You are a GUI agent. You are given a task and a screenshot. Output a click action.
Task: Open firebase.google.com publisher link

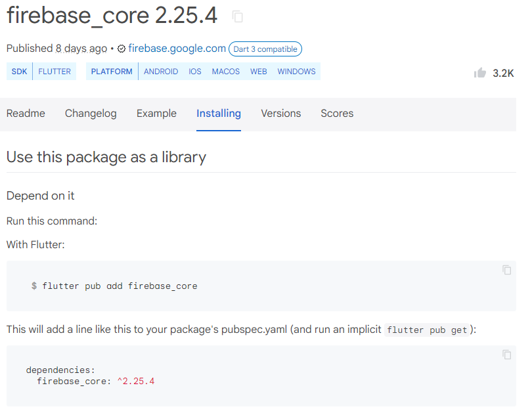pos(177,49)
